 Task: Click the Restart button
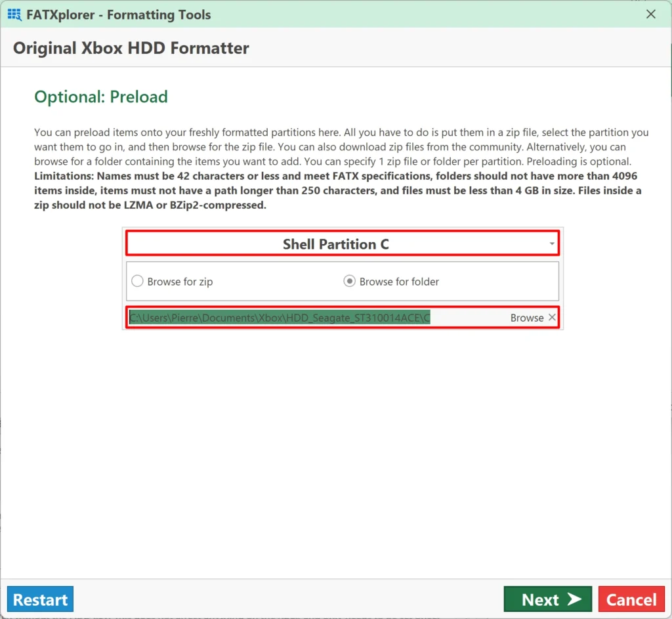tap(40, 599)
